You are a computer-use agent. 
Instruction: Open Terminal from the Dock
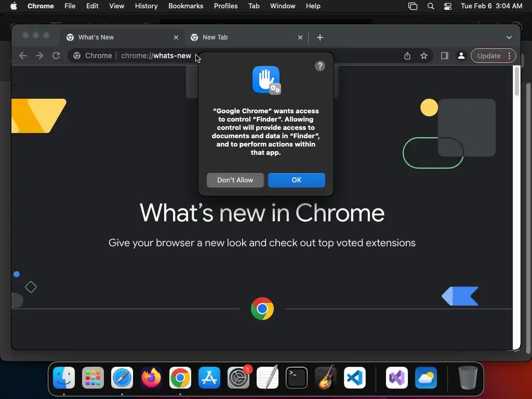(x=297, y=378)
